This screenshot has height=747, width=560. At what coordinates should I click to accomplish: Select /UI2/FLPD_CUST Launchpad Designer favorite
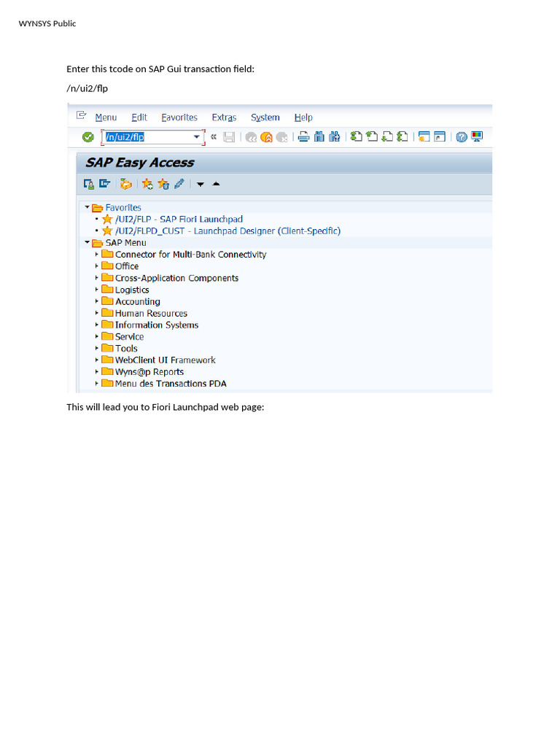point(227,231)
